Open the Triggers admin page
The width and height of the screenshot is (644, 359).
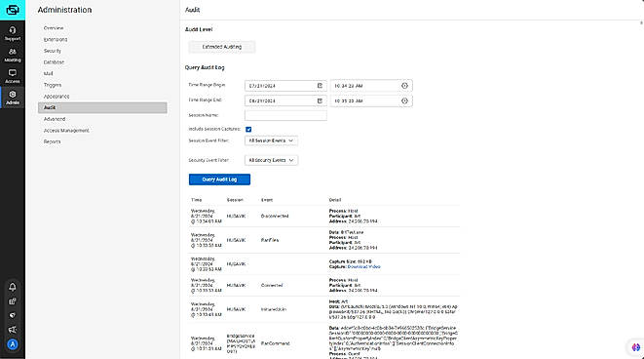coord(53,85)
